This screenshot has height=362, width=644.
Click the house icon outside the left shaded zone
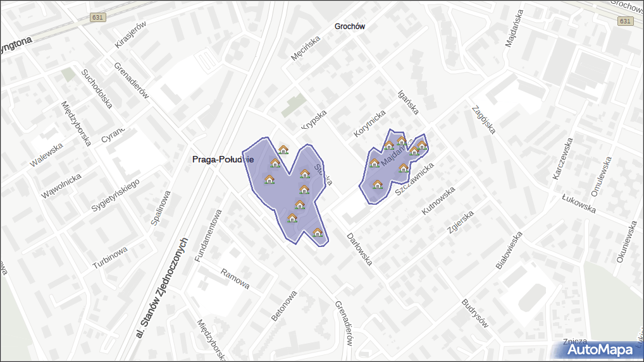point(283,149)
